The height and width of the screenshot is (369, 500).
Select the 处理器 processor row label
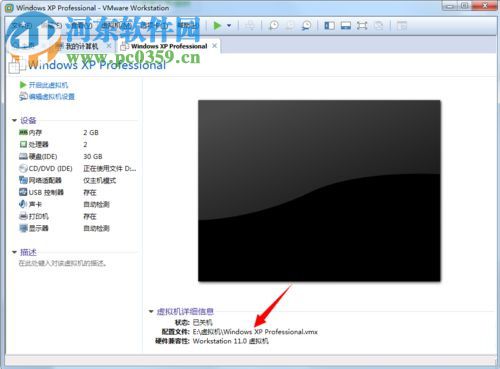tap(38, 144)
